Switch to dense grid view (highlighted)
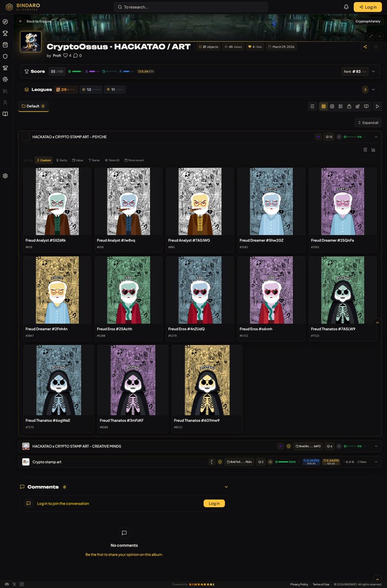Viewport: 387px width, 588px height. pos(324,106)
